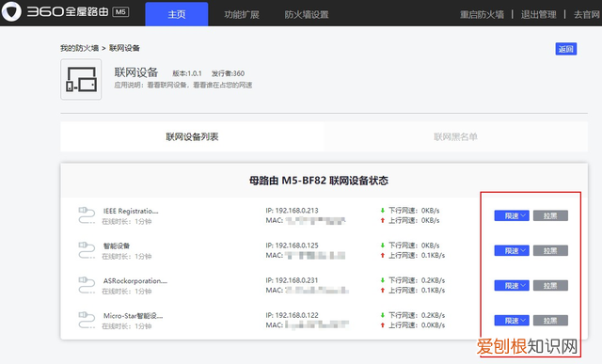Click device name IEEE Registratio...
This screenshot has height=364, width=602.
click(x=131, y=211)
